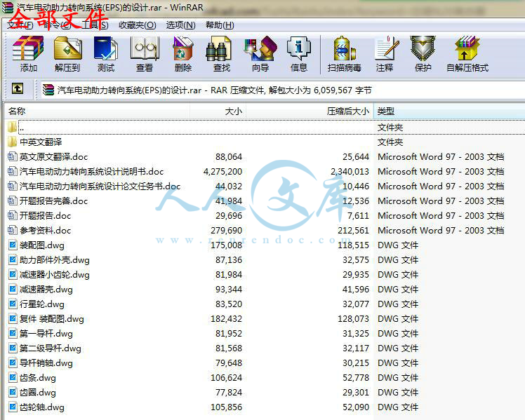Open the 帮助(H) menu
525x420 pixels.
220,25
